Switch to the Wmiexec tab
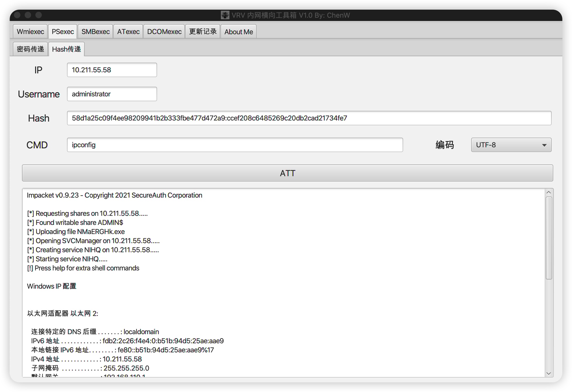Screen dimensions: 572x392 point(30,32)
